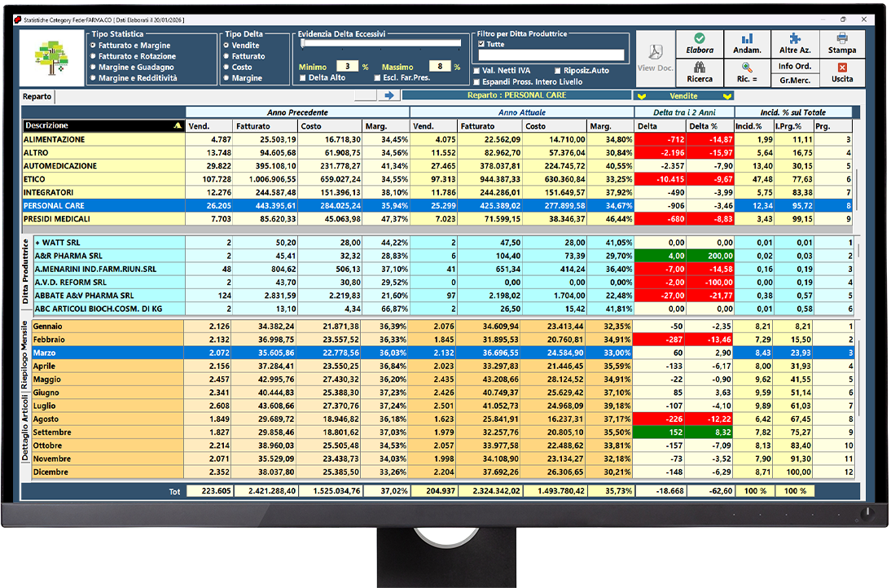Viewport: 891px width, 588px height.
Task: Click the Ricerca magnifier button
Action: [x=700, y=72]
